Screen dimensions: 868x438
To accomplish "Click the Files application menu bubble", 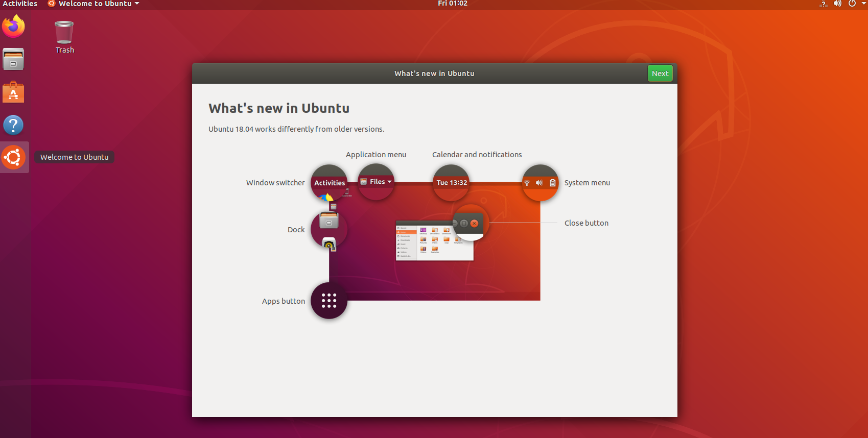I will pos(376,182).
